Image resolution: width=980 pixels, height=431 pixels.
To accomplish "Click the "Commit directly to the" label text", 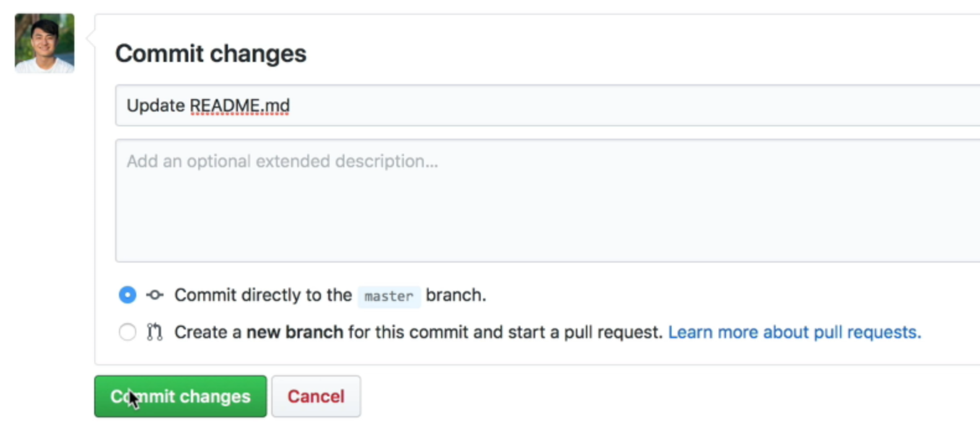I will coord(263,295).
